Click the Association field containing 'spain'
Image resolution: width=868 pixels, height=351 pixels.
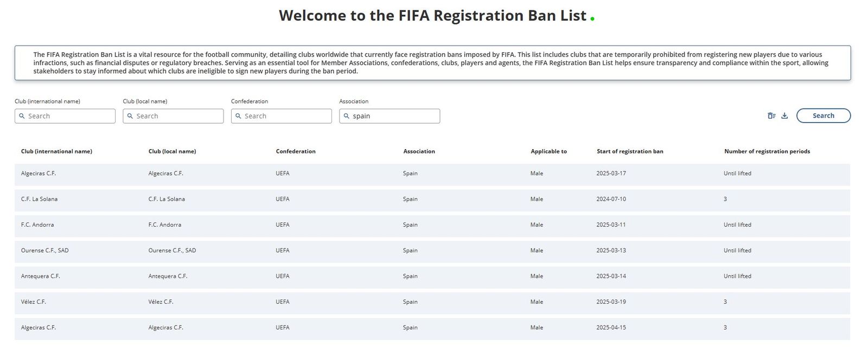click(390, 116)
